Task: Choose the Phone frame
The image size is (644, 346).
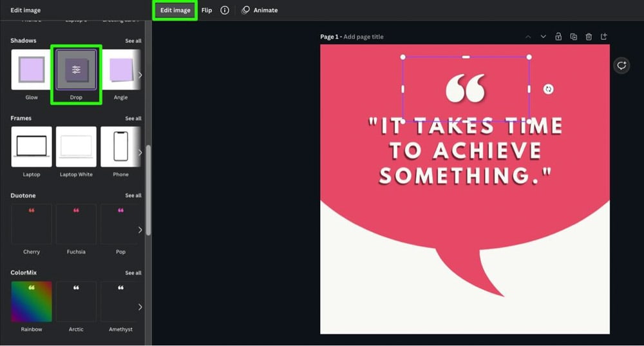Action: tap(121, 147)
